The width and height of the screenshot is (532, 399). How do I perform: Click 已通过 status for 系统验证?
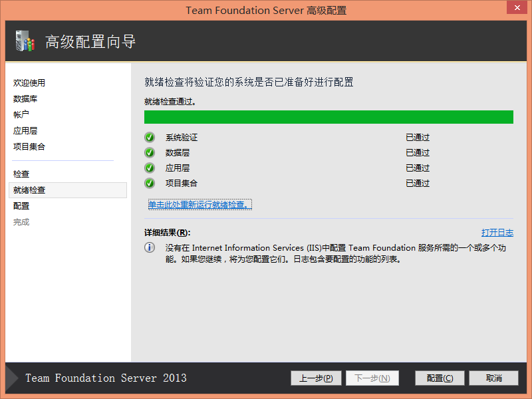tap(418, 138)
